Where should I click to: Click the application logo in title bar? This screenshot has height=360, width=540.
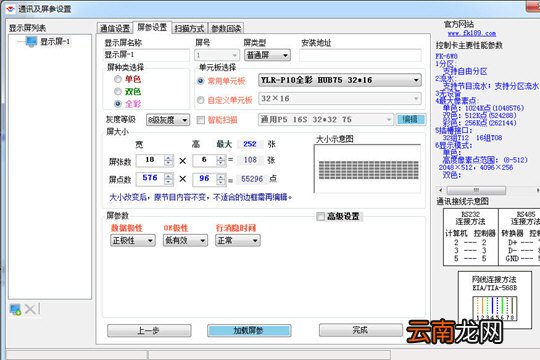pyautogui.click(x=10, y=9)
